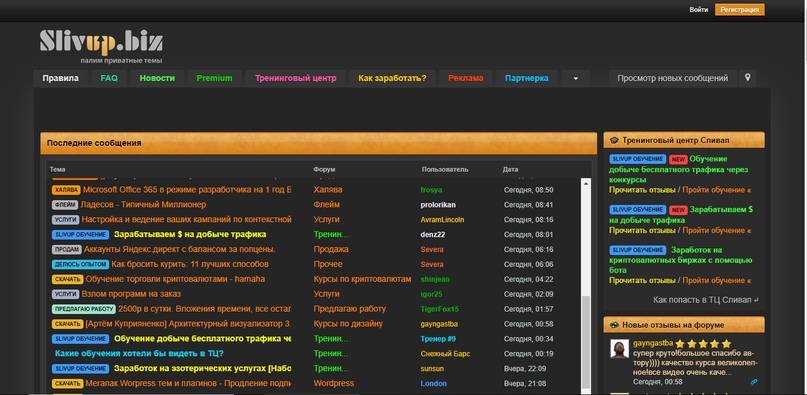The width and height of the screenshot is (807, 395).
Task: Open user profile TigerFox15
Action: tap(440, 310)
